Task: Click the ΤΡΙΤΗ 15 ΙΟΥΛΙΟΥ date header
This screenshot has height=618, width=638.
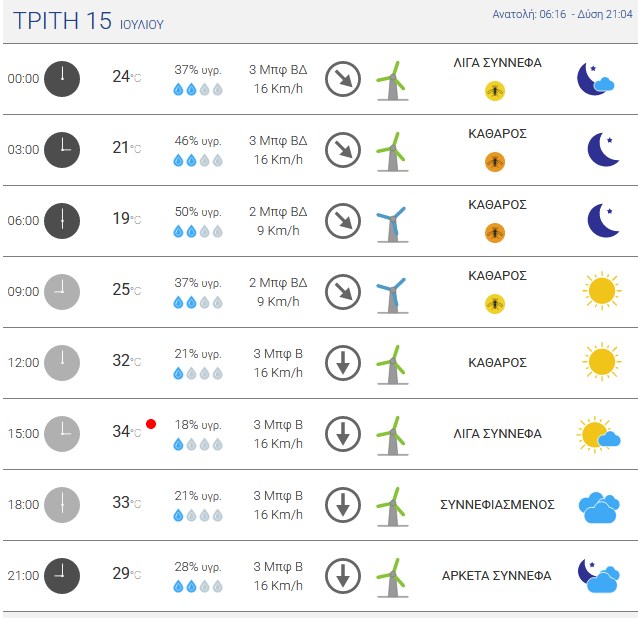Action: (89, 22)
